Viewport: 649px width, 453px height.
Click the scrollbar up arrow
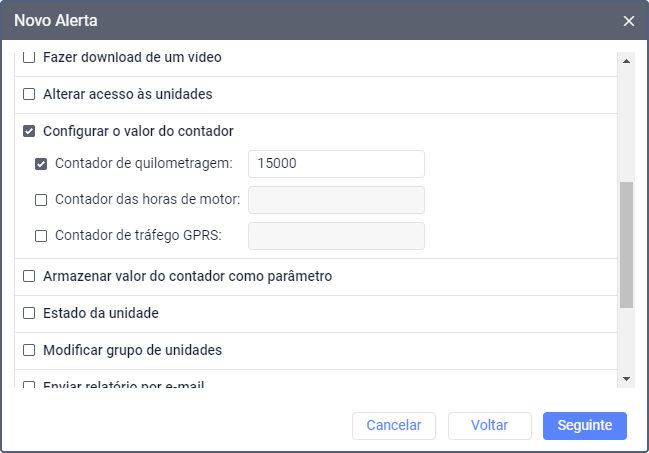click(627, 59)
